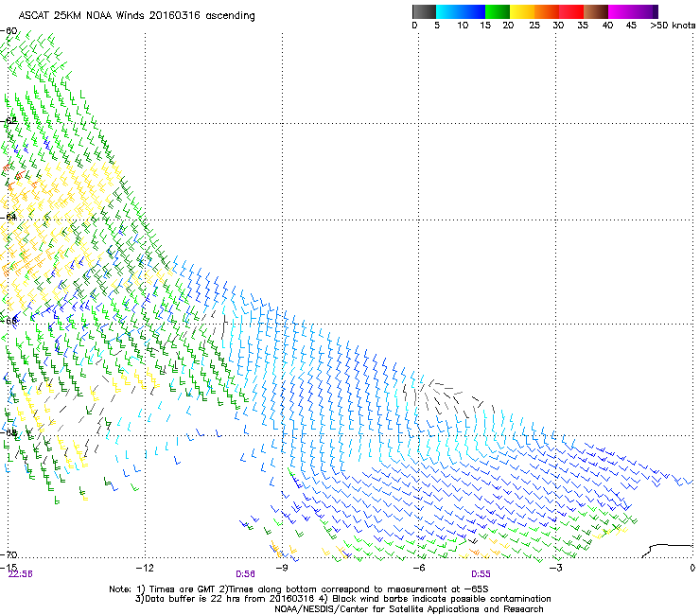The width and height of the screenshot is (700, 615).
Task: Click the ASCAT 25KM NOAA Winds title
Action: pyautogui.click(x=136, y=16)
